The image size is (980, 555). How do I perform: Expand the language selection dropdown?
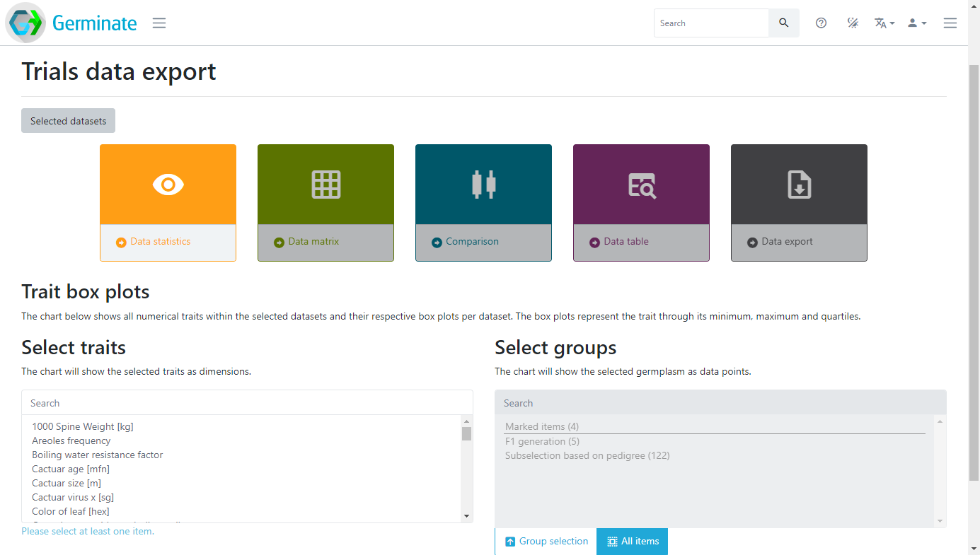click(x=884, y=23)
